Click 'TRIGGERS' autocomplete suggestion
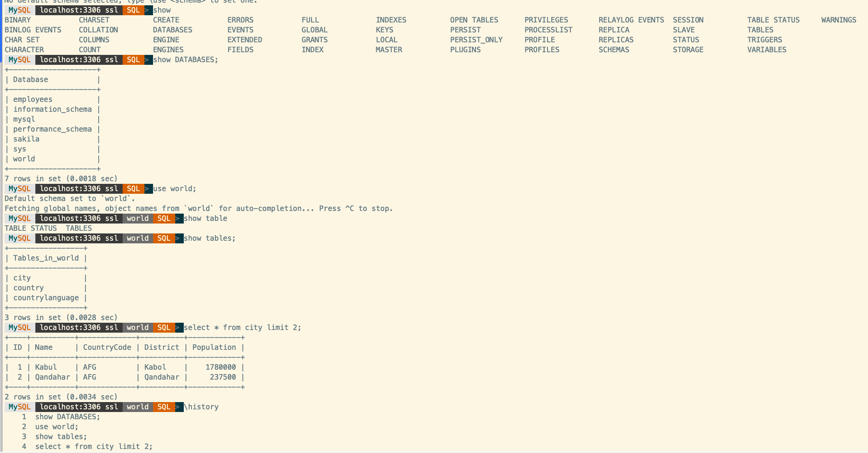This screenshot has width=868, height=453. 764,40
